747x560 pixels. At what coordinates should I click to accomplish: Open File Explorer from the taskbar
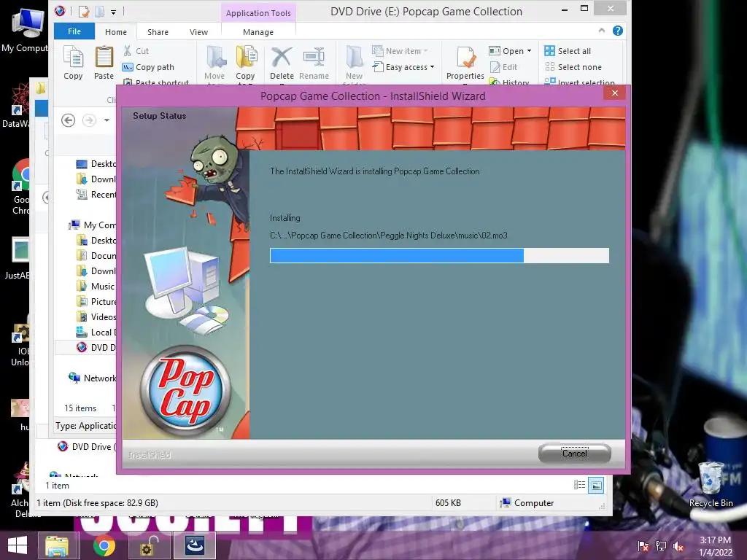tap(57, 545)
